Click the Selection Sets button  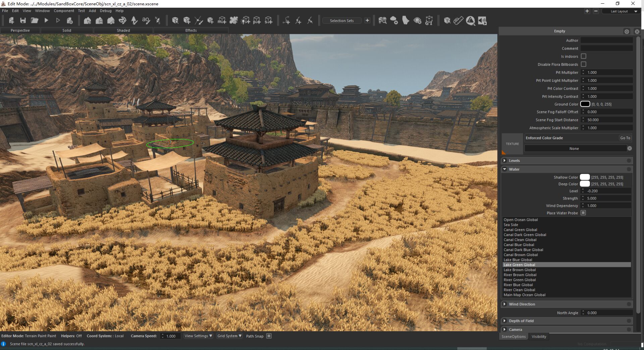click(x=342, y=21)
